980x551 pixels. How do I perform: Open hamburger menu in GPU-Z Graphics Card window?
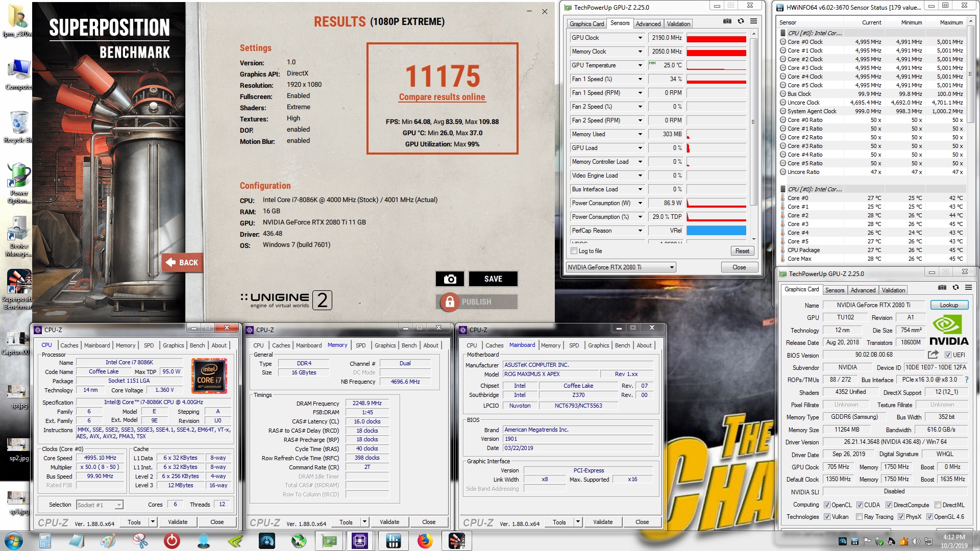coord(968,288)
